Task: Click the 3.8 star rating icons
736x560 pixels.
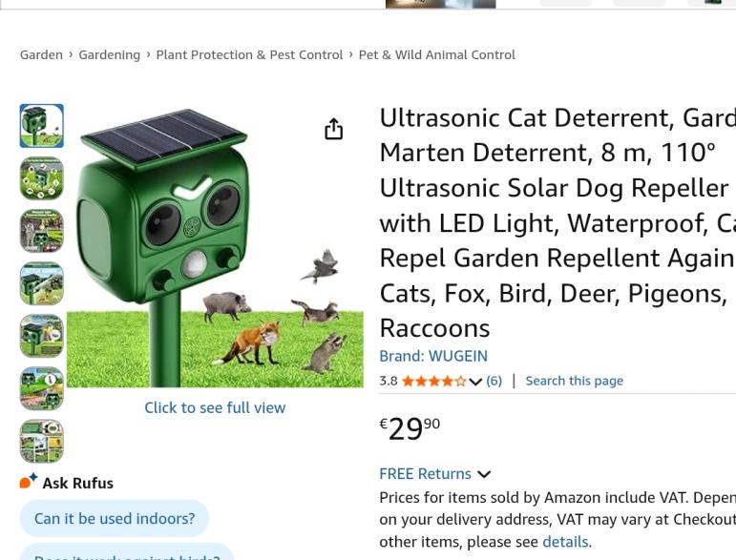Action: pyautogui.click(x=433, y=381)
